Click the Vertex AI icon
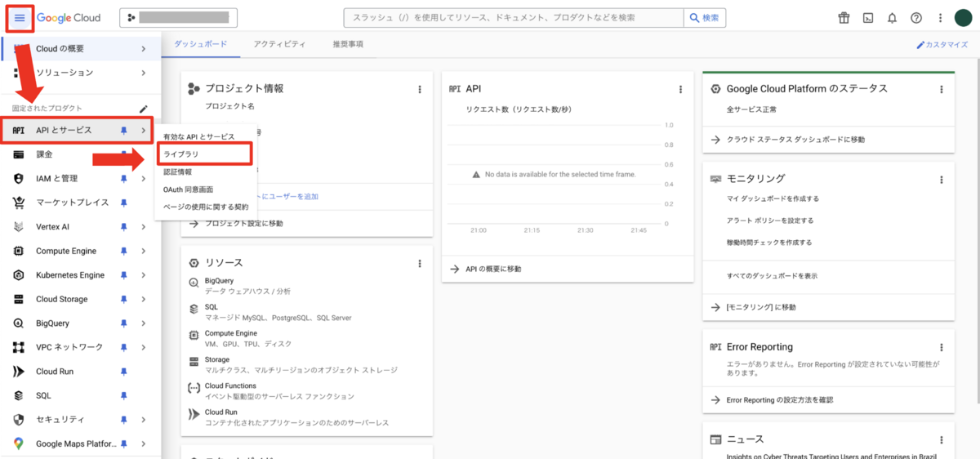Viewport: 980px width, 459px height. (x=19, y=227)
